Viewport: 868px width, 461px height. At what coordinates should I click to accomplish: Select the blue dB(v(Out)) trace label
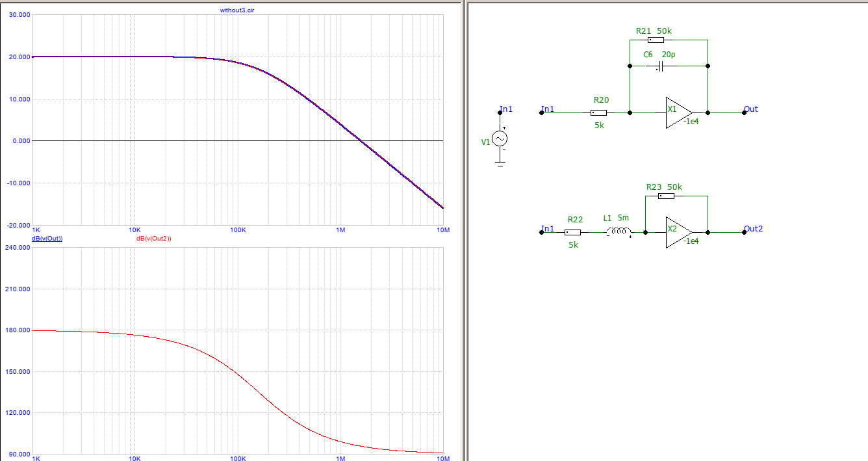[x=47, y=239]
